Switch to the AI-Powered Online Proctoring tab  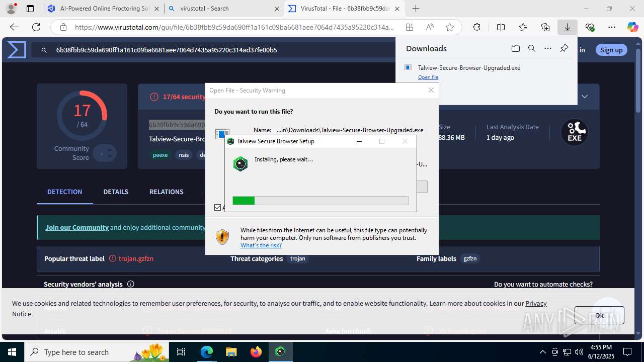pyautogui.click(x=104, y=9)
